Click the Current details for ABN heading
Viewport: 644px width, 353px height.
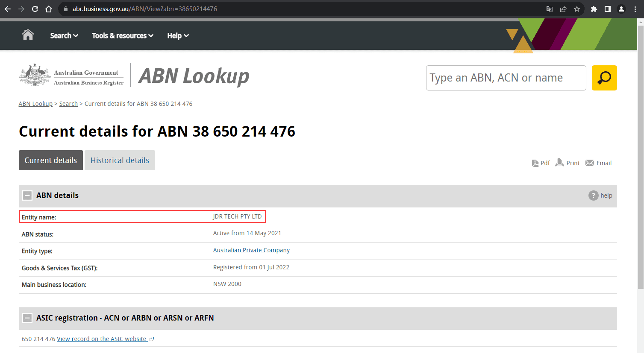pyautogui.click(x=157, y=131)
